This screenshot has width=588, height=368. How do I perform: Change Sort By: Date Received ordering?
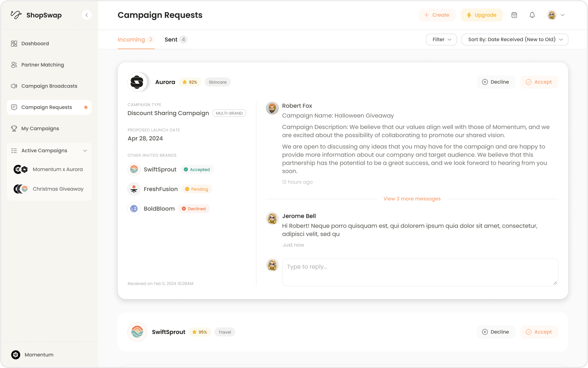pyautogui.click(x=515, y=39)
